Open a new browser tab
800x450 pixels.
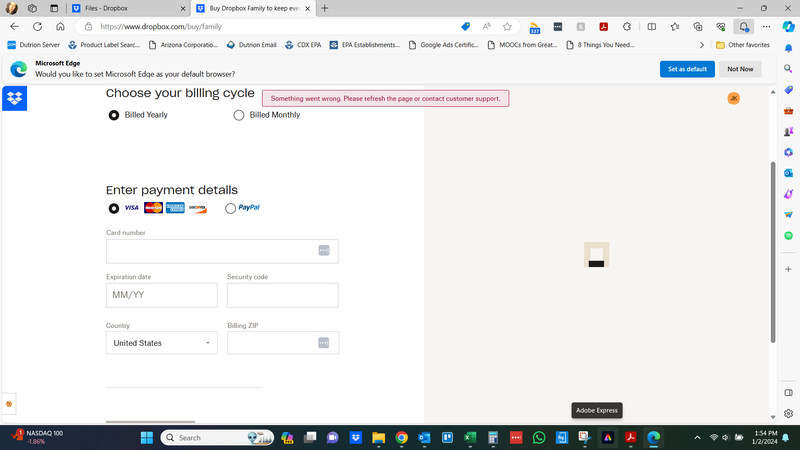[x=324, y=8]
